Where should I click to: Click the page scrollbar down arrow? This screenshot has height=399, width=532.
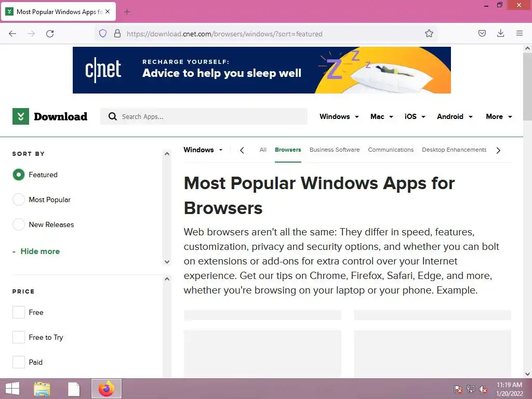(x=527, y=374)
